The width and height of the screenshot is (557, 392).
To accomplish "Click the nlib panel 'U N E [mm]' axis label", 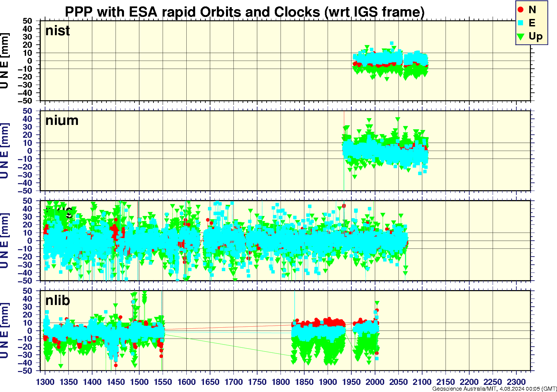I will [x=4, y=331].
